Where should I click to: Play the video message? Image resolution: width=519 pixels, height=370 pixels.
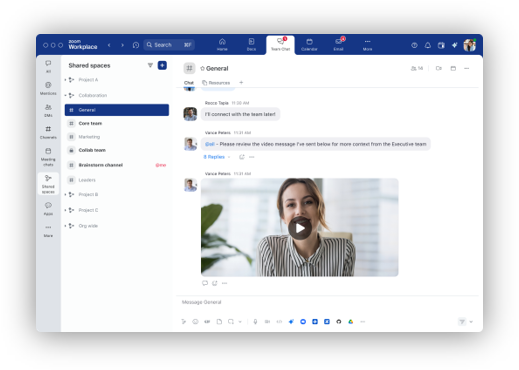(x=300, y=228)
